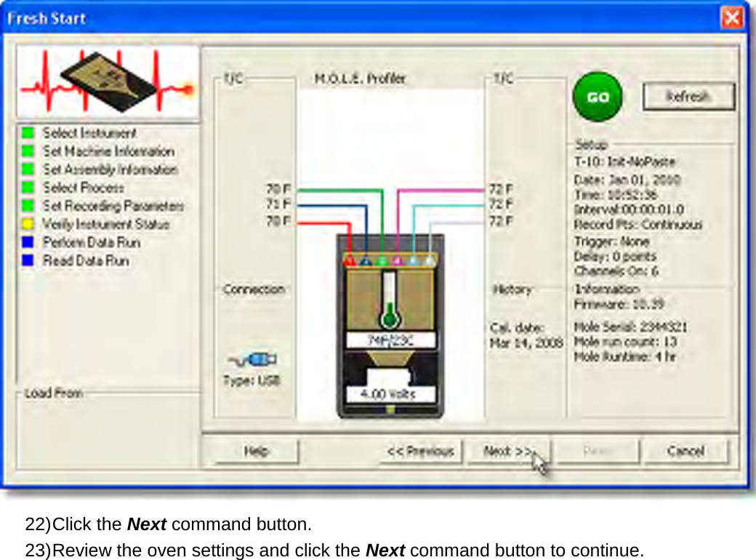Screen dimensions: 756x560
Task: Click the M.O.L.E. heartbeat logo image
Action: point(108,81)
